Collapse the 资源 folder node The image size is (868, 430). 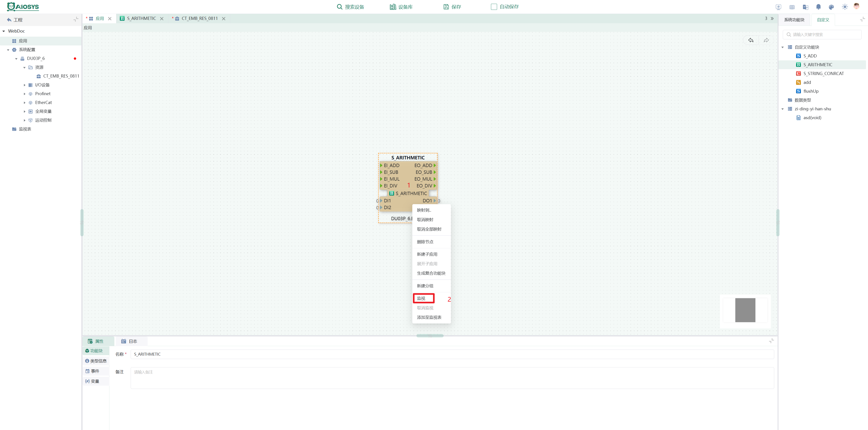click(24, 67)
